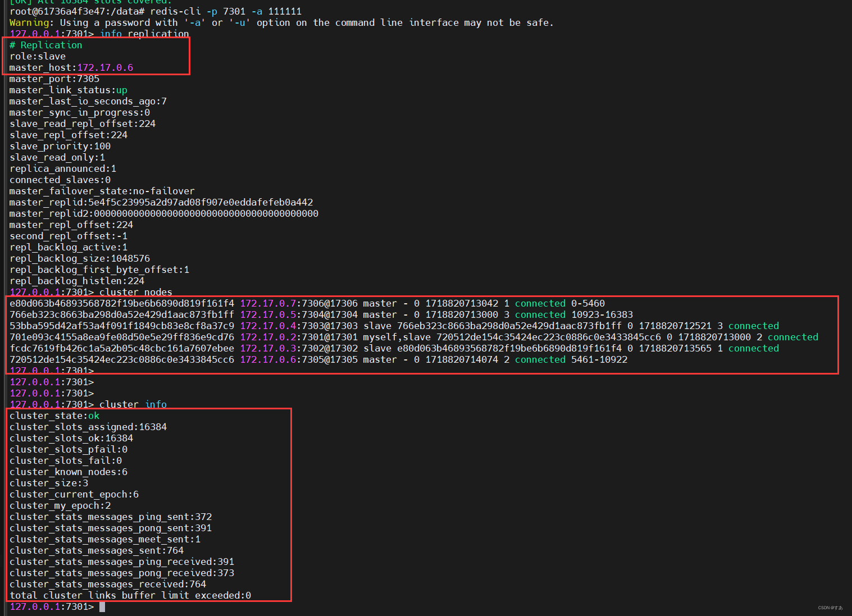Click 'cluster_slots_pfail:0' line
Screen dimensions: 852x616
pos(69,449)
